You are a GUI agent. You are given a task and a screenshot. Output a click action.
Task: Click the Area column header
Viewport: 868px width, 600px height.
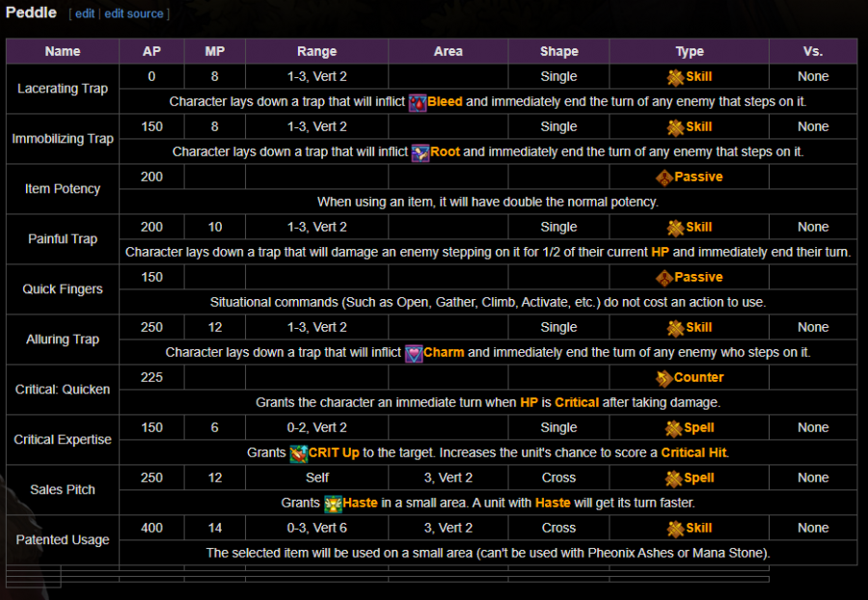(x=448, y=51)
